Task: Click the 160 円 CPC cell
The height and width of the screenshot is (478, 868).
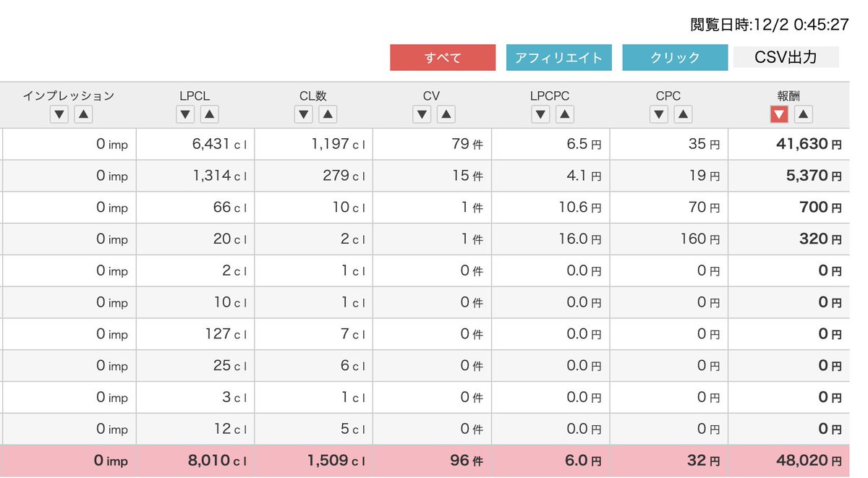Action: (x=669, y=239)
